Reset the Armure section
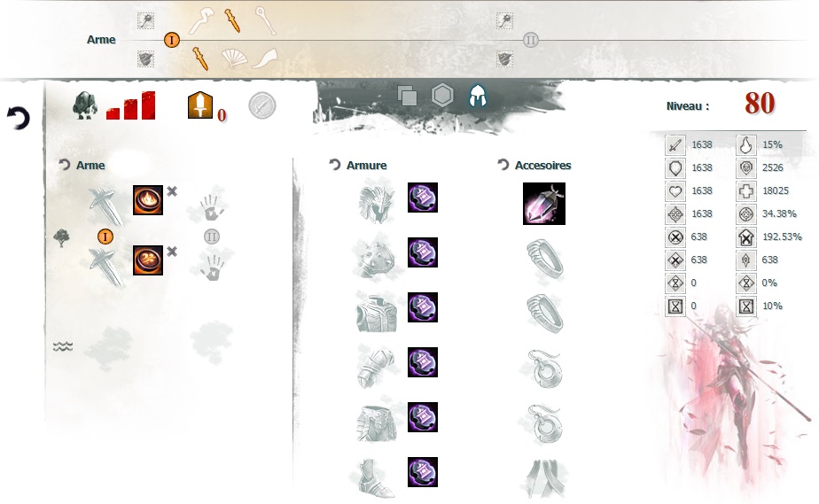Image resolution: width=819 pixels, height=504 pixels. click(335, 165)
